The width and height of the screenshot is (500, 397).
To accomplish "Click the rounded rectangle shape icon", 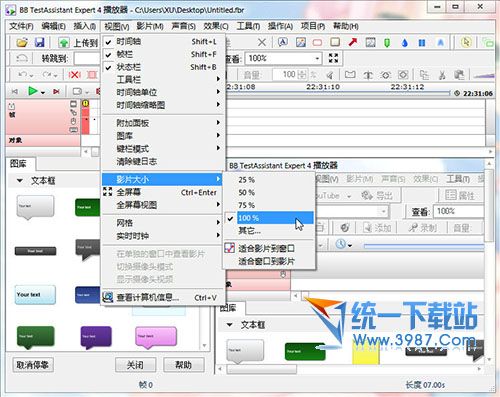I will click(317, 43).
